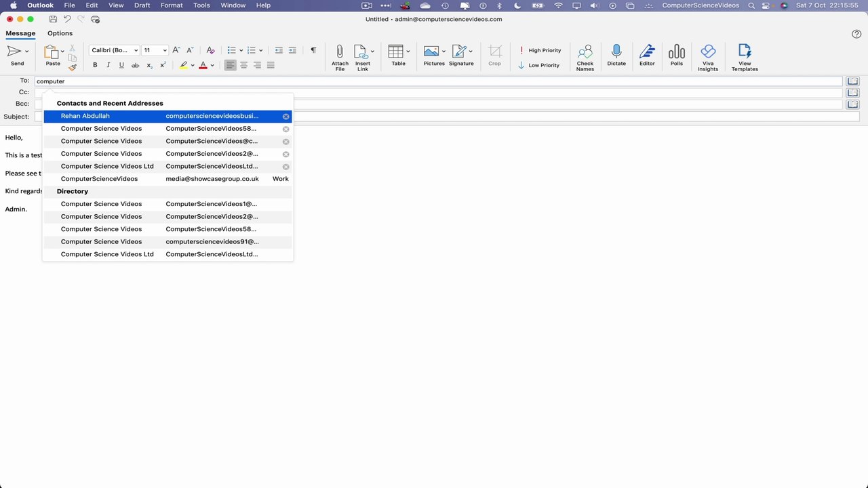Select the Align Left button
The width and height of the screenshot is (868, 488).
pos(231,65)
